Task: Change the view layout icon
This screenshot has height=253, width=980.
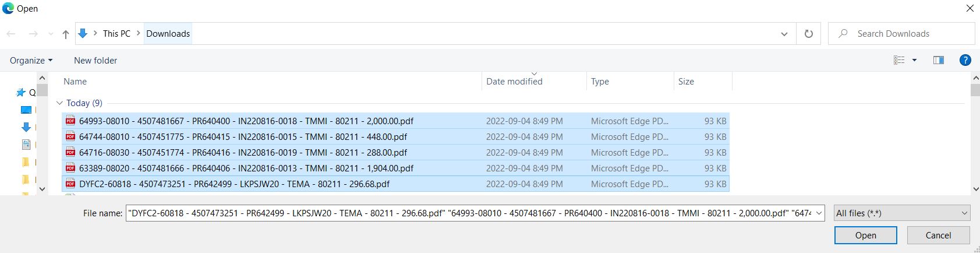Action: (x=899, y=60)
